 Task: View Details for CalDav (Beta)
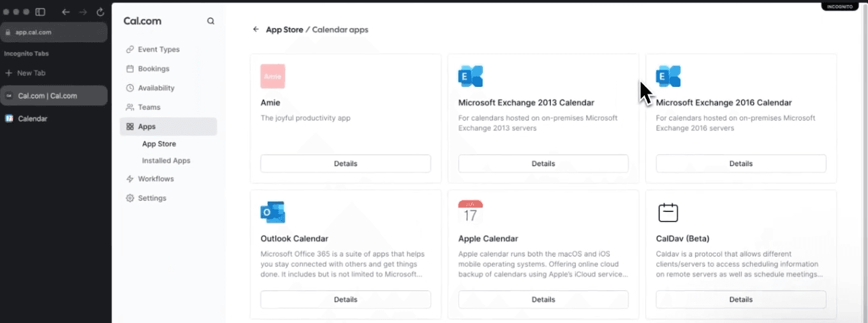[741, 299]
